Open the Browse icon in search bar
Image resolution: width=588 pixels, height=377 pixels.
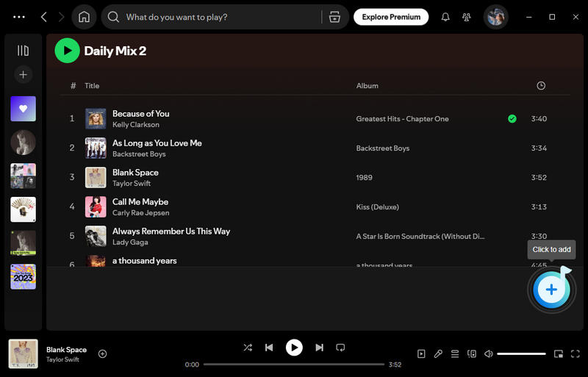click(334, 17)
